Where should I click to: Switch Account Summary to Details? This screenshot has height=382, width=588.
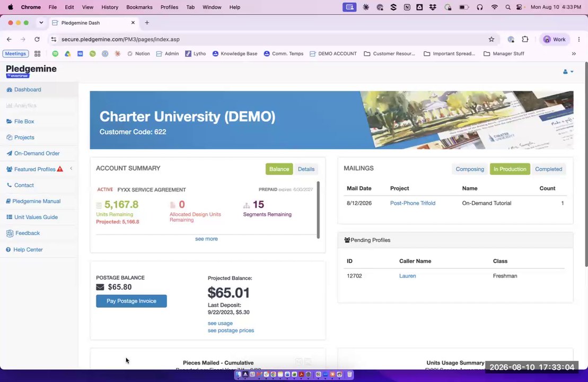point(306,169)
